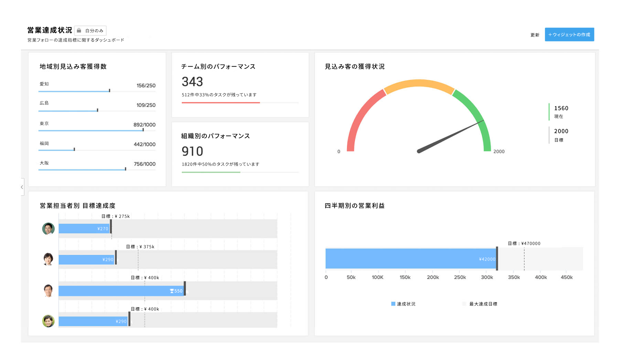The width and height of the screenshot is (620, 364).
Task: Toggle the 達成状況 legend label
Action: tap(406, 304)
